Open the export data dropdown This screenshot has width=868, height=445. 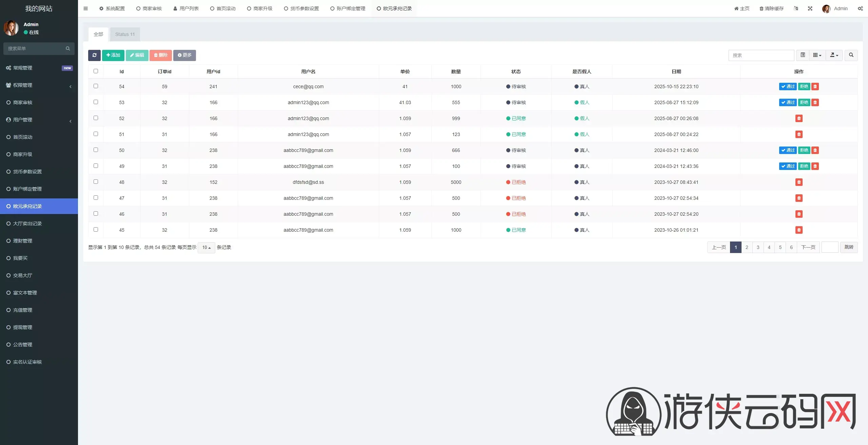[834, 55]
